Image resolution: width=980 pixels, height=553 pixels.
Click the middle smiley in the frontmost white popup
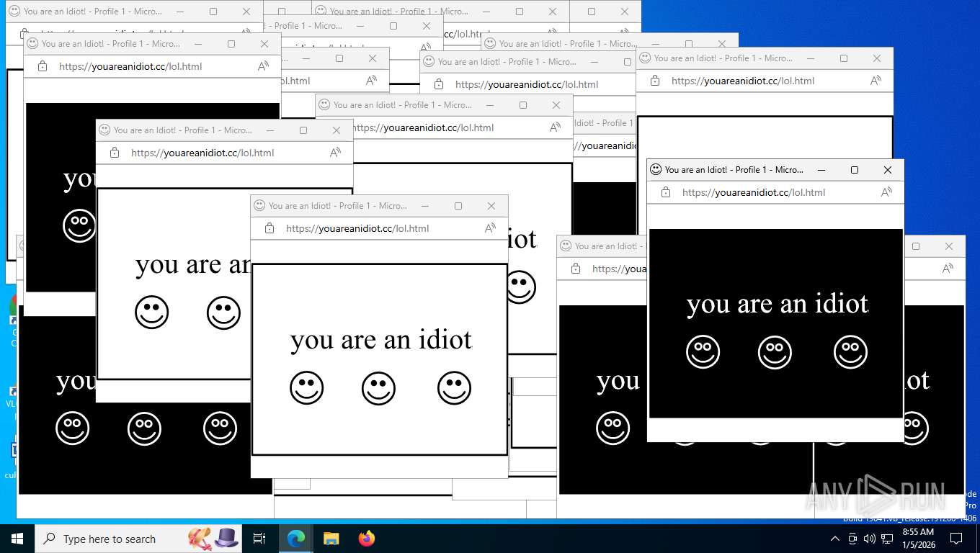click(x=379, y=388)
